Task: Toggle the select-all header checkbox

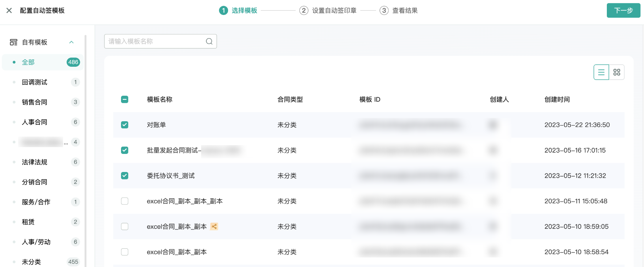Action: [x=125, y=99]
